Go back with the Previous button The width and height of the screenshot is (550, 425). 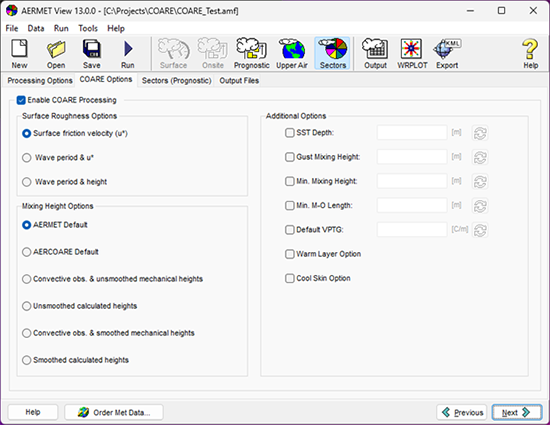(462, 412)
